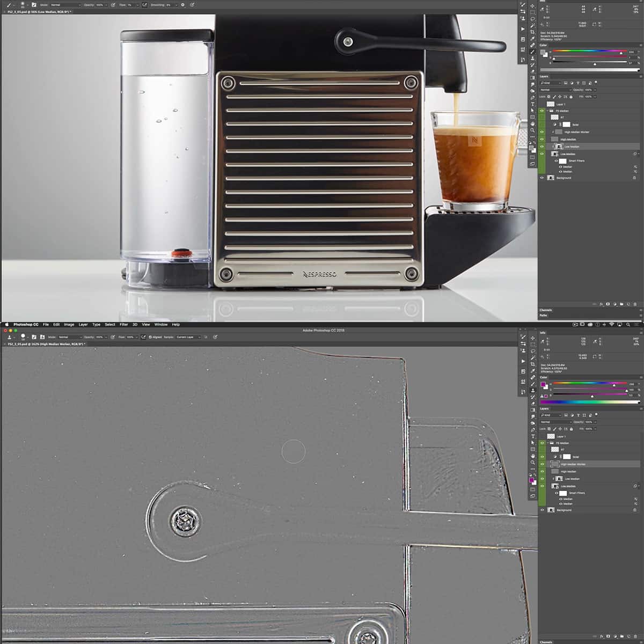Select the Pen tool in lower window
Image resolution: width=644 pixels, height=644 pixels.
pos(533,429)
